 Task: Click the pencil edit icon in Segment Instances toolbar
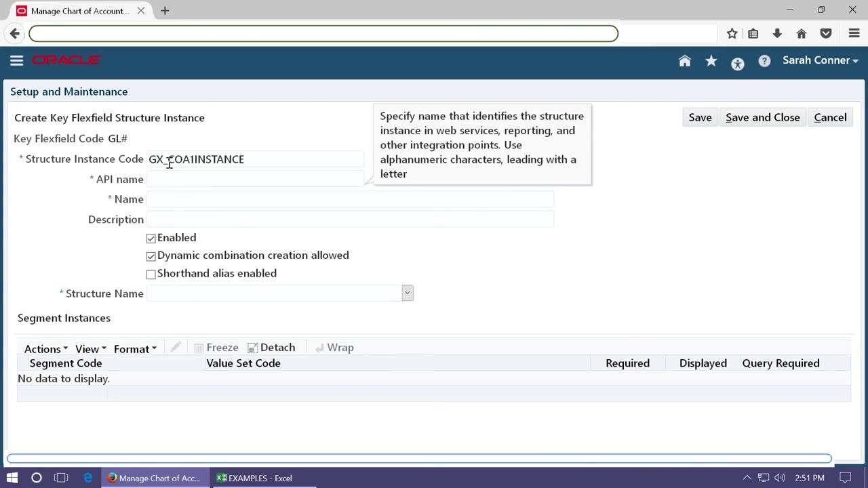pos(176,347)
